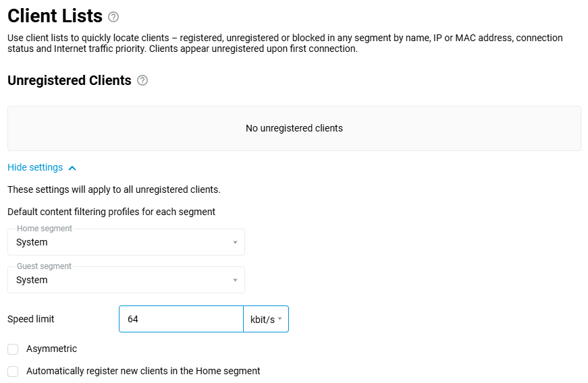Viewport: 588px width, 383px height.
Task: Click the Unregistered Clients section heading
Action: coord(69,80)
